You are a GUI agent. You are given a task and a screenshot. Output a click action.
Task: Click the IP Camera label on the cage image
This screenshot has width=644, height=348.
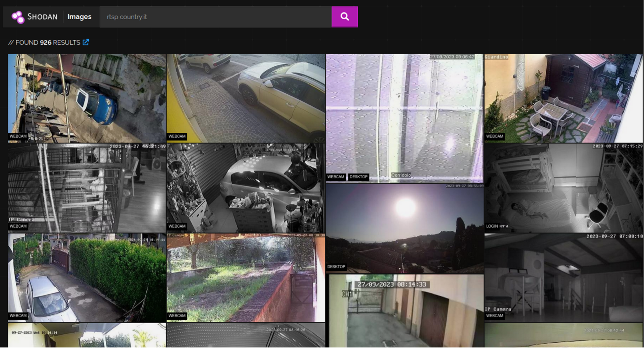click(22, 219)
